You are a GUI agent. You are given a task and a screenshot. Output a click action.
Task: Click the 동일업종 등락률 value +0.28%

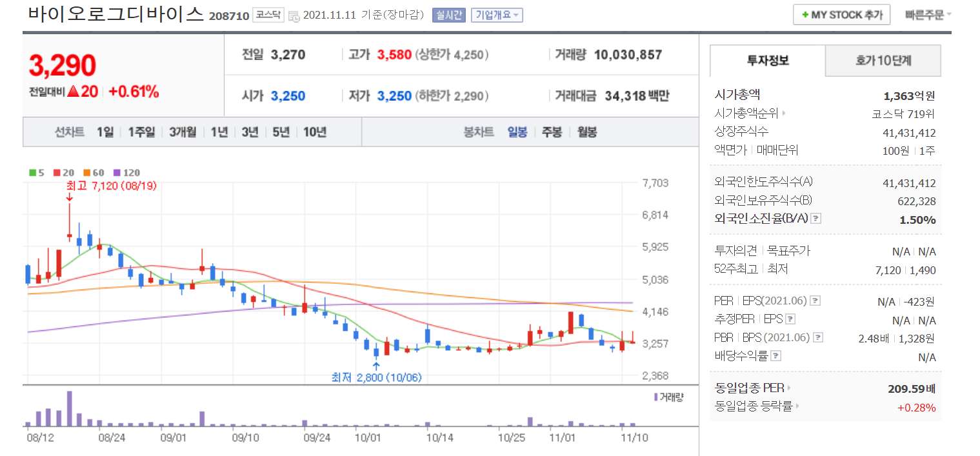coord(916,407)
